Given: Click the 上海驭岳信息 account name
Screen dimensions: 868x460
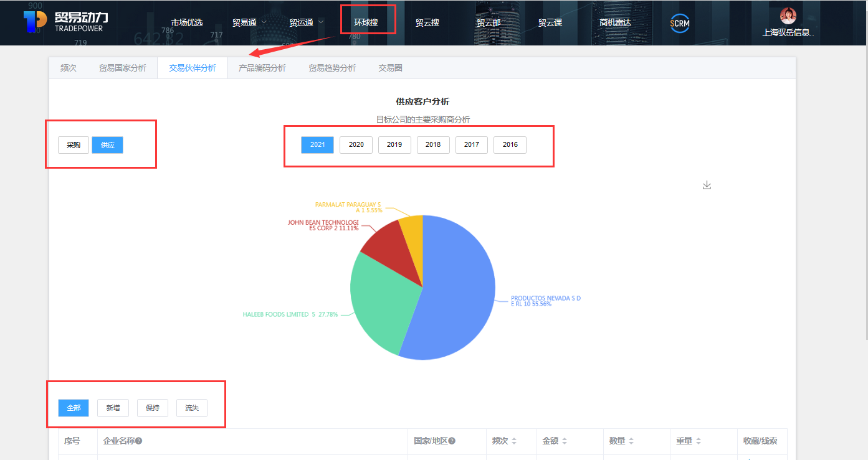Looking at the screenshot, I should [788, 32].
